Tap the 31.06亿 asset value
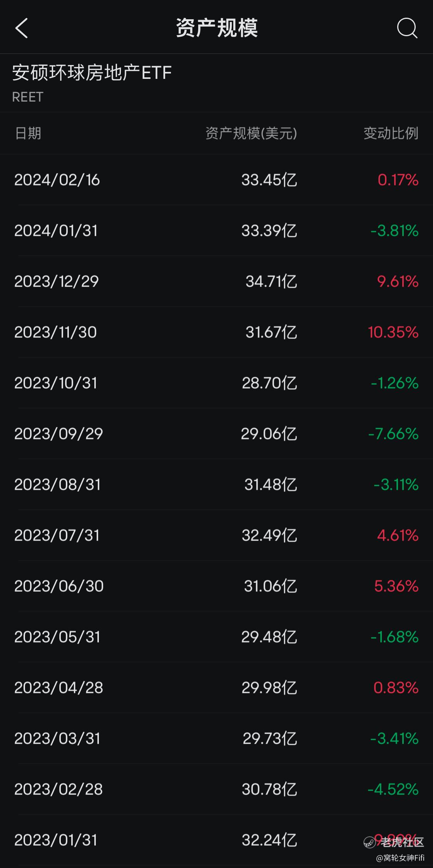The image size is (433, 868). (x=271, y=586)
